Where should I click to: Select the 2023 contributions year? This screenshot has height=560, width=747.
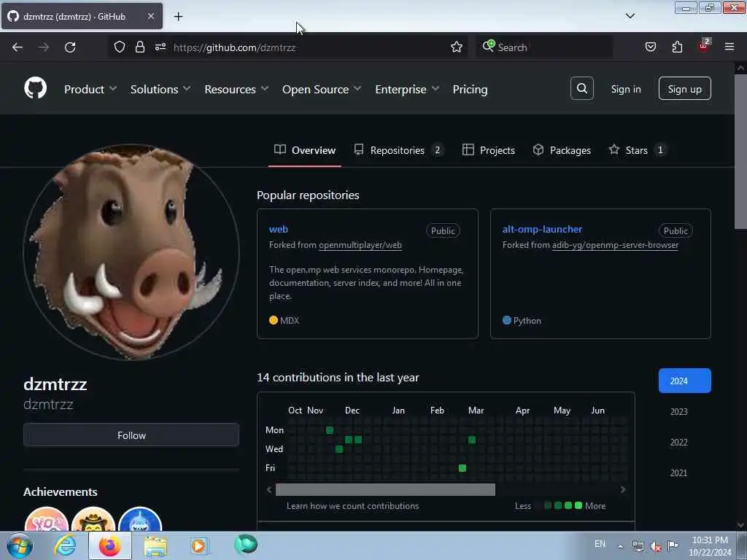(678, 411)
